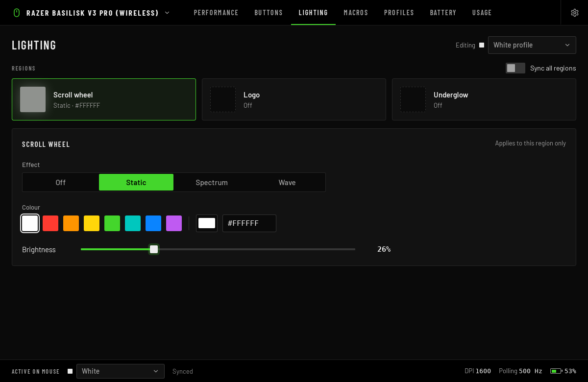Go to the Performance tab
588x382 pixels.
point(216,13)
